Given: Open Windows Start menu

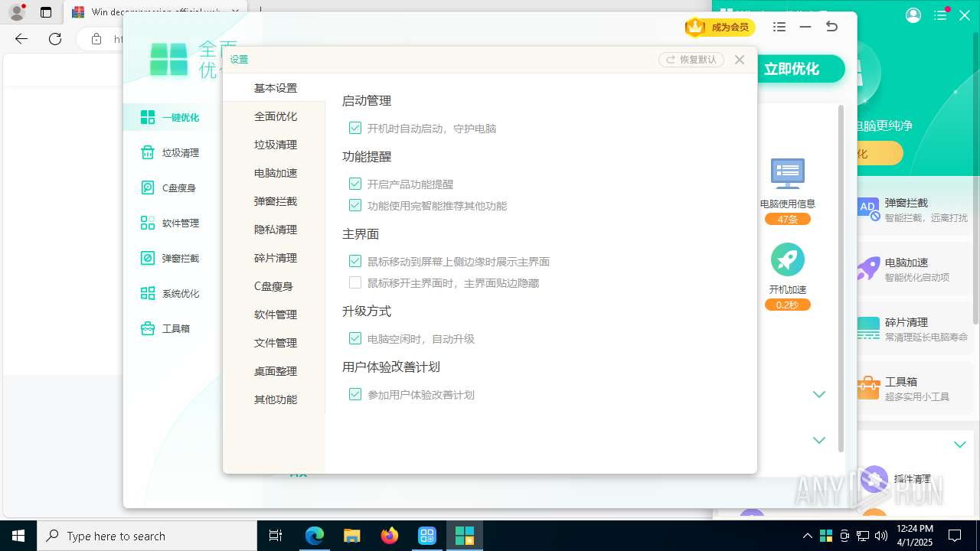Looking at the screenshot, I should point(18,536).
